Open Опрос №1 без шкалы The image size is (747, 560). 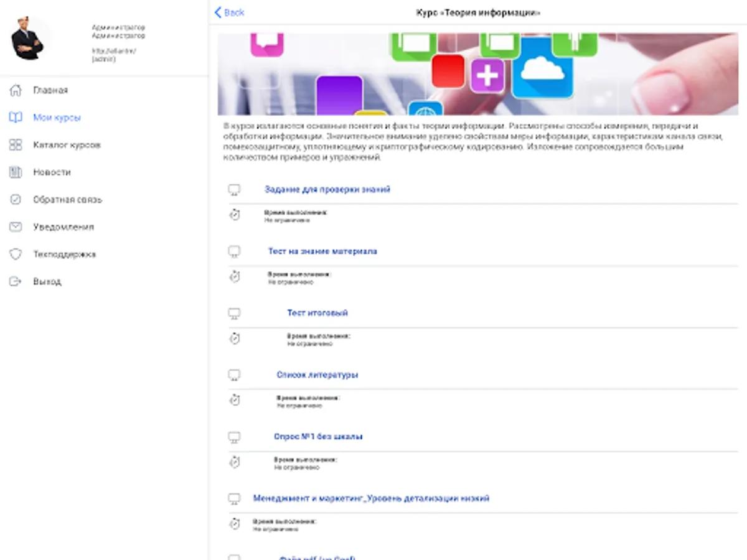coord(318,437)
